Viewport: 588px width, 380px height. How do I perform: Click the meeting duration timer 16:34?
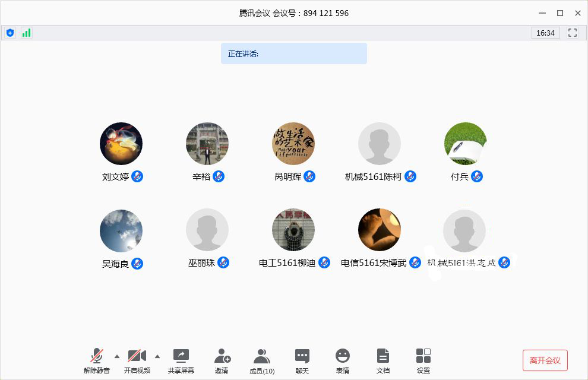(545, 33)
